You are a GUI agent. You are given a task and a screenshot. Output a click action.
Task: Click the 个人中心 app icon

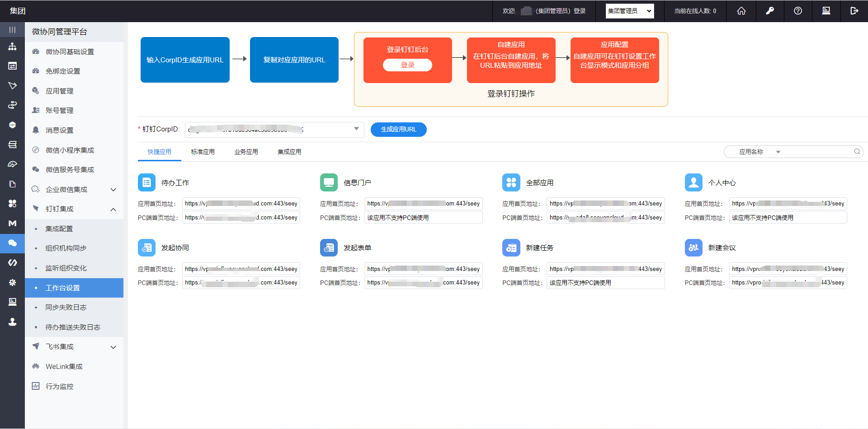[693, 182]
